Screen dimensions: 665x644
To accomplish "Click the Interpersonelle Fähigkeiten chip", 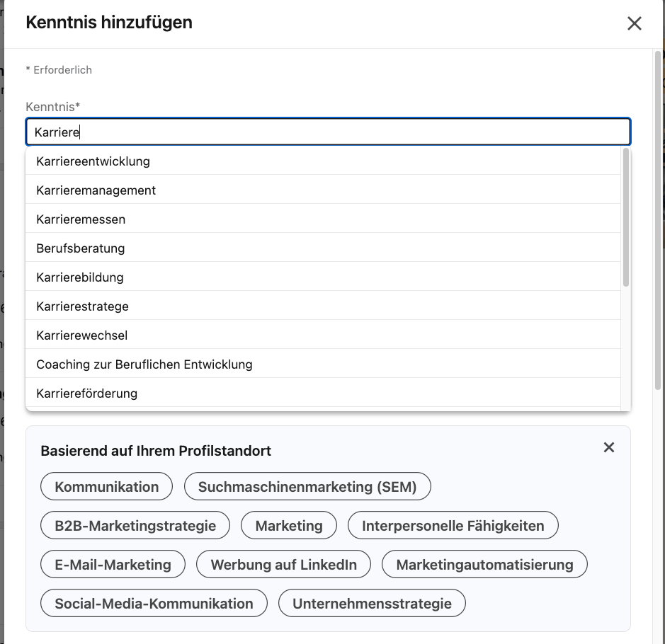I will click(453, 526).
